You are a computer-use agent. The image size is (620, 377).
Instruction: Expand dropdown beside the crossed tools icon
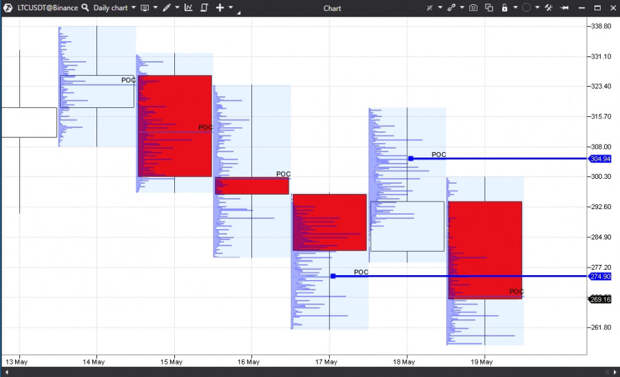440,8
